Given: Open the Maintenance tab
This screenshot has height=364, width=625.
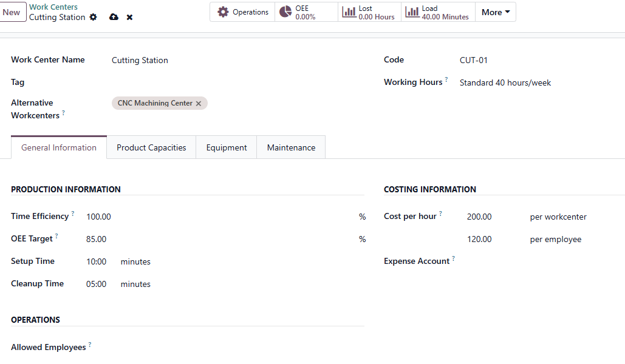Looking at the screenshot, I should click(291, 147).
